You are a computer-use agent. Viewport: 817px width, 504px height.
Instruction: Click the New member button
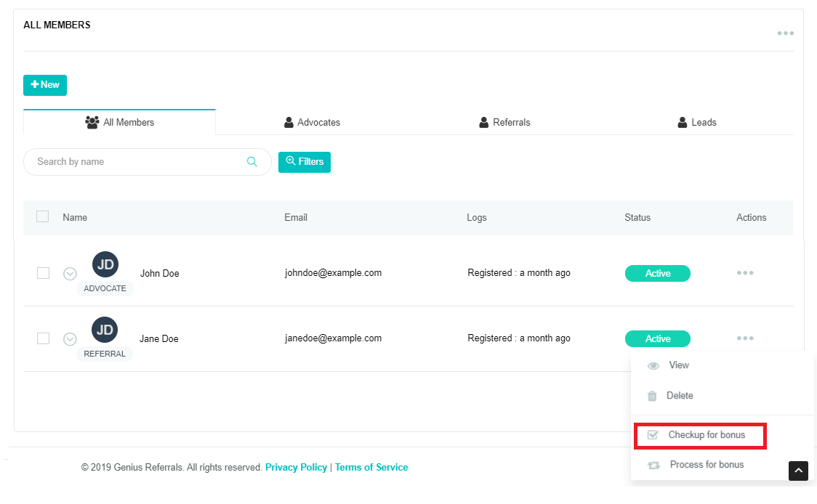pyautogui.click(x=44, y=85)
